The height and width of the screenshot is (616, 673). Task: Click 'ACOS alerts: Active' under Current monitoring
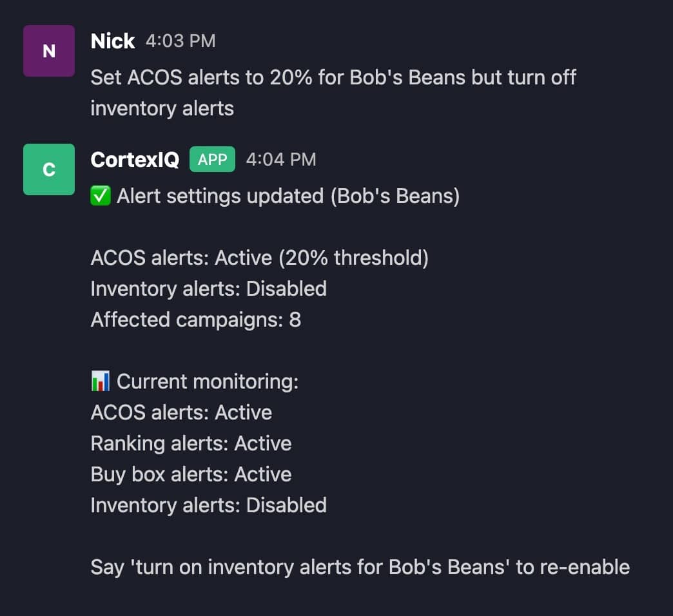pos(181,412)
